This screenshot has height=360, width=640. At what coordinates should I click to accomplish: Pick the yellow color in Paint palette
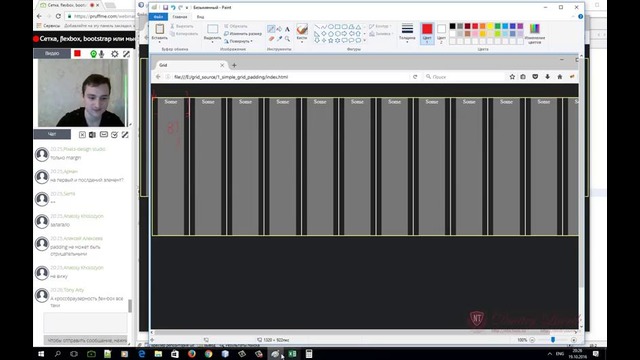point(490,26)
